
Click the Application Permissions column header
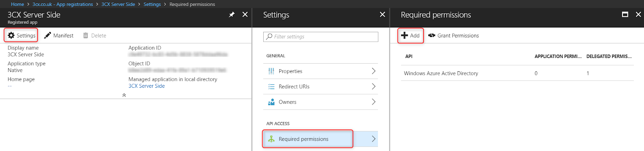point(558,56)
